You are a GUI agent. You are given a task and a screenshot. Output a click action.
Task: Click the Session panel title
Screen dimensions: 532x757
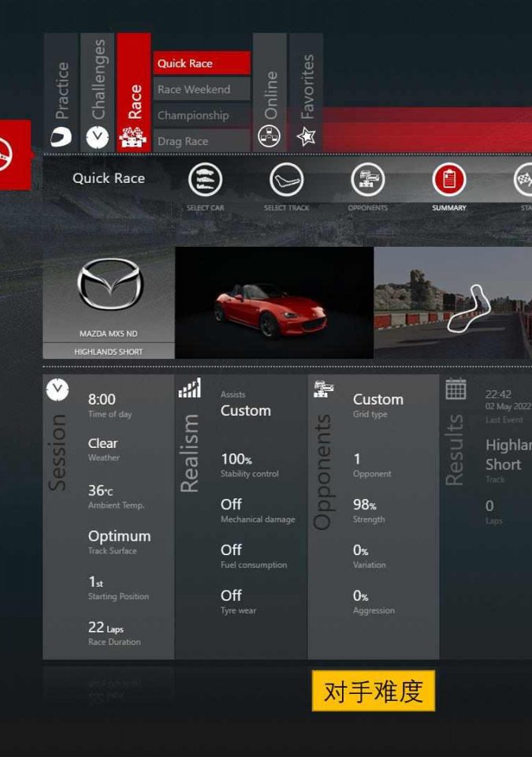point(58,453)
